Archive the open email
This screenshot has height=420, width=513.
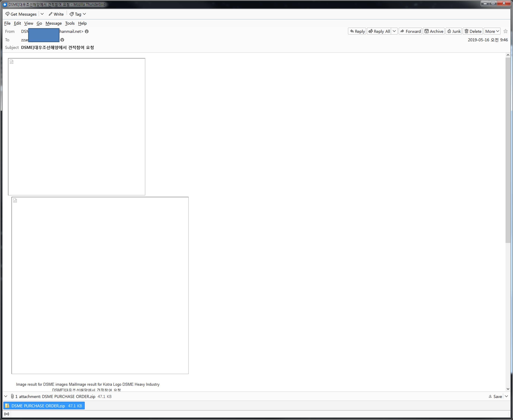click(434, 31)
